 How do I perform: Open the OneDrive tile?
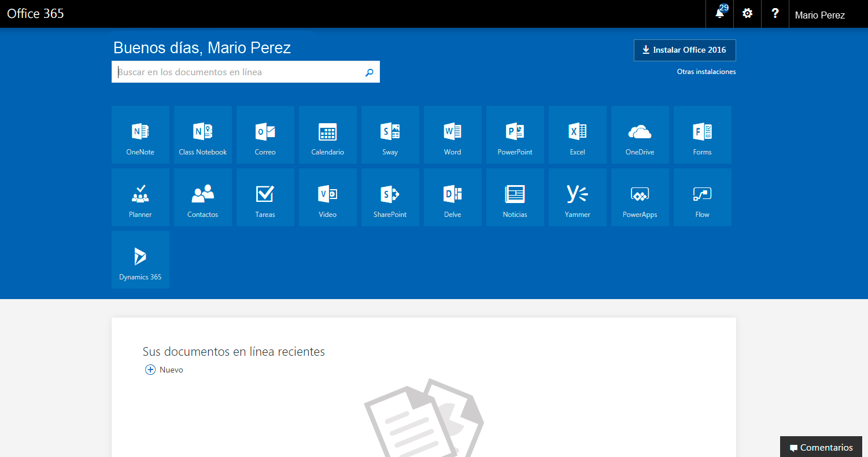click(x=640, y=135)
